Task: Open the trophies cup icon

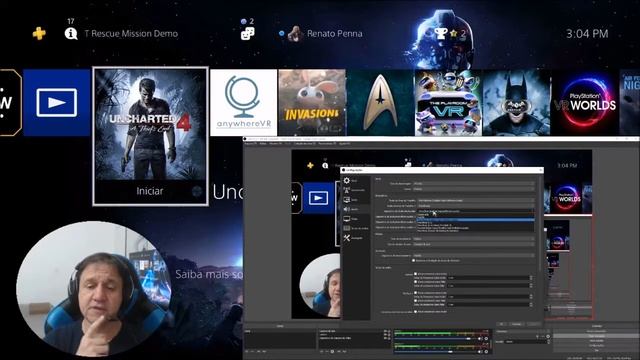Action: tap(441, 33)
